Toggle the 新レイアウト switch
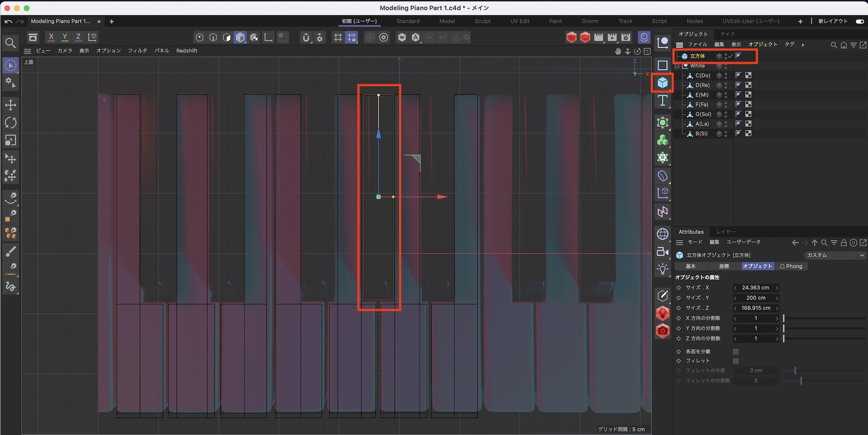The image size is (868, 435). pyautogui.click(x=859, y=21)
